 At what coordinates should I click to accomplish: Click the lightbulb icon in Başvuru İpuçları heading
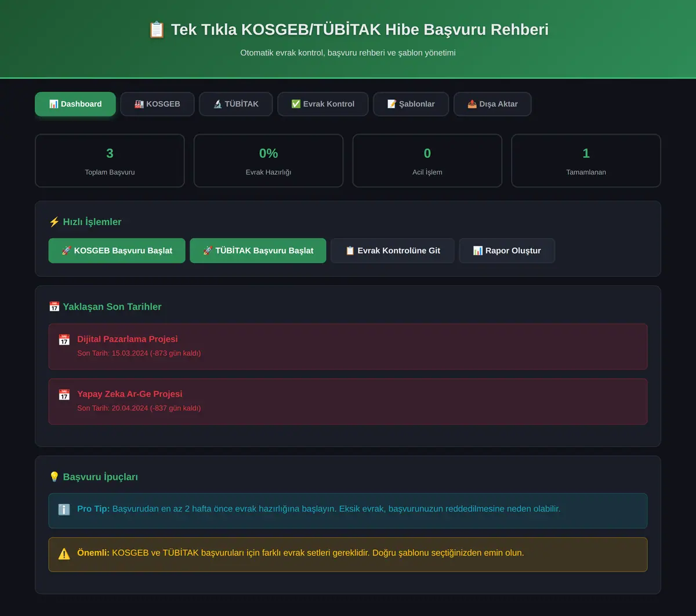pyautogui.click(x=54, y=477)
